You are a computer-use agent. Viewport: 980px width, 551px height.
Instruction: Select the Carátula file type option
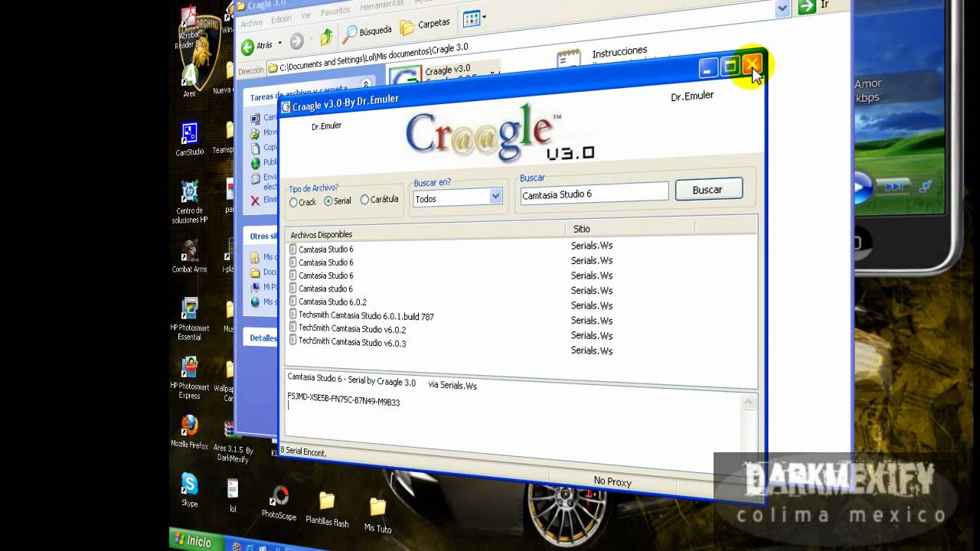[x=379, y=199]
